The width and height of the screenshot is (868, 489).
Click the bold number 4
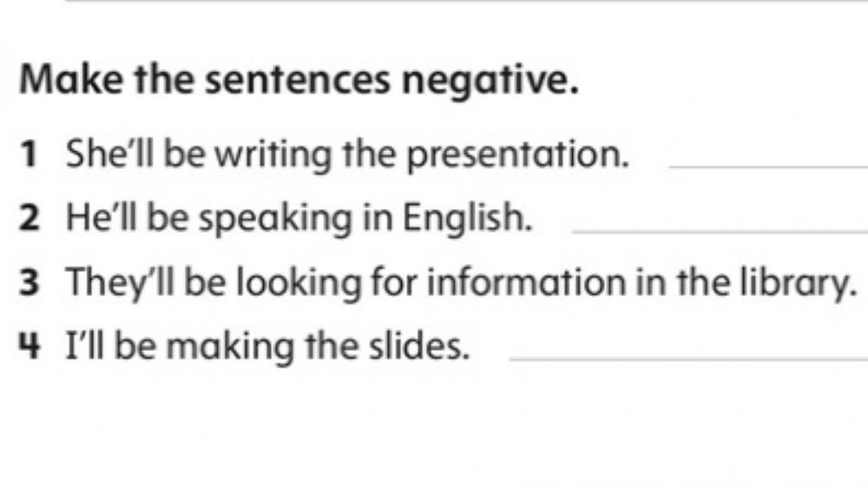coord(30,347)
